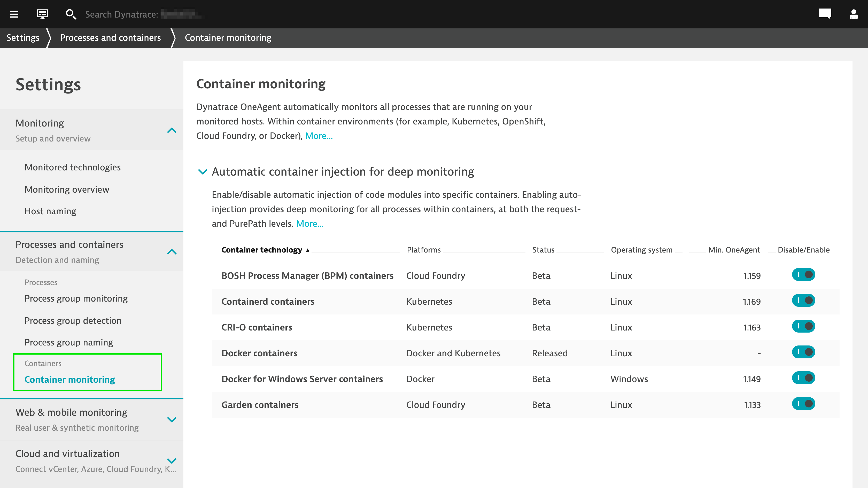Select Container monitoring in sidebar
868x488 pixels.
click(70, 380)
